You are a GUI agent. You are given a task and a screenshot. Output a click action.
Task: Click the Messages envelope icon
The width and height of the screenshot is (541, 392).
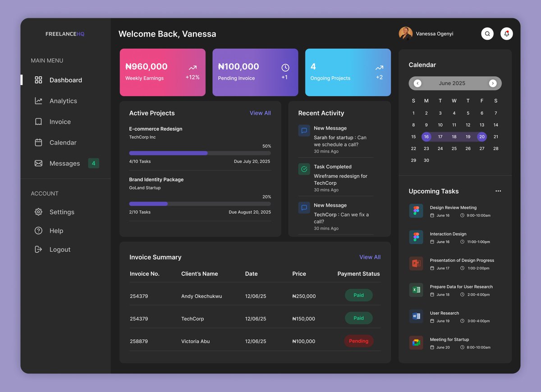[38, 163]
